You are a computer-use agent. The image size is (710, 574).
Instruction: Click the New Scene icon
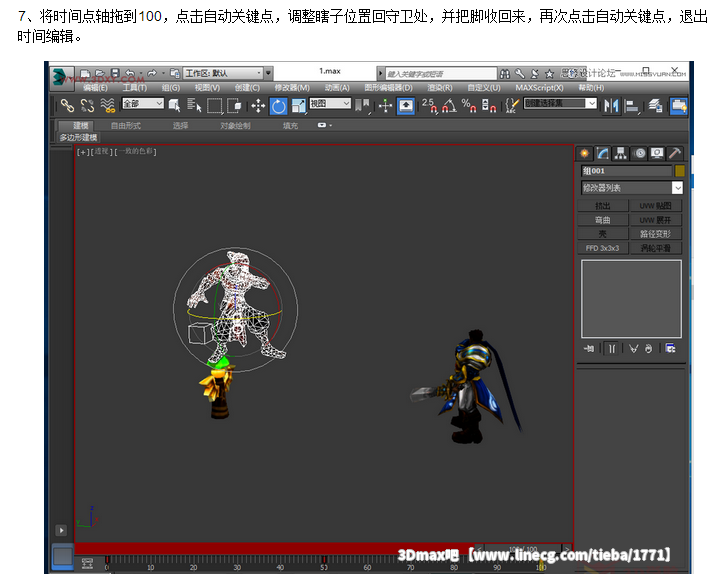pos(85,73)
